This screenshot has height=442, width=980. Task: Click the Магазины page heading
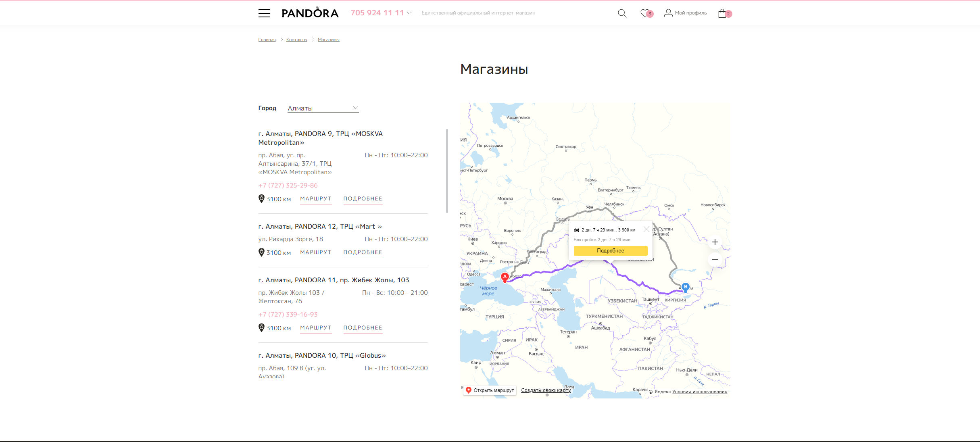pos(494,69)
